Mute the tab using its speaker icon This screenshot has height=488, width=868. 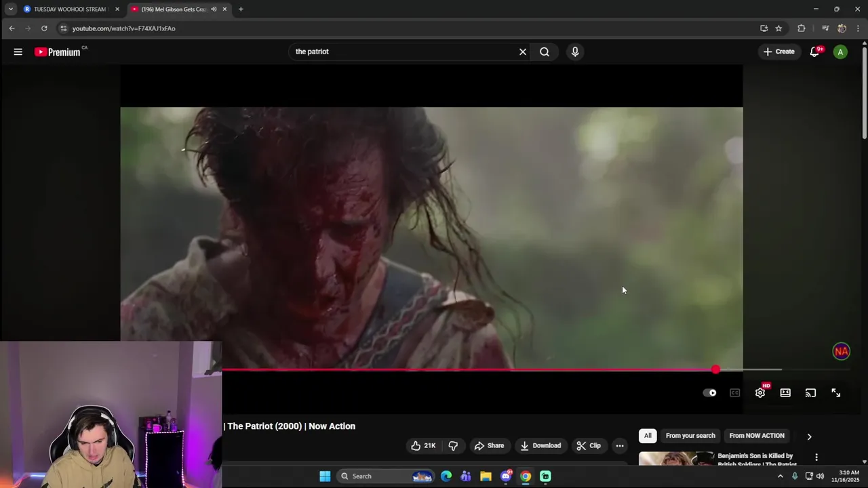click(x=214, y=9)
